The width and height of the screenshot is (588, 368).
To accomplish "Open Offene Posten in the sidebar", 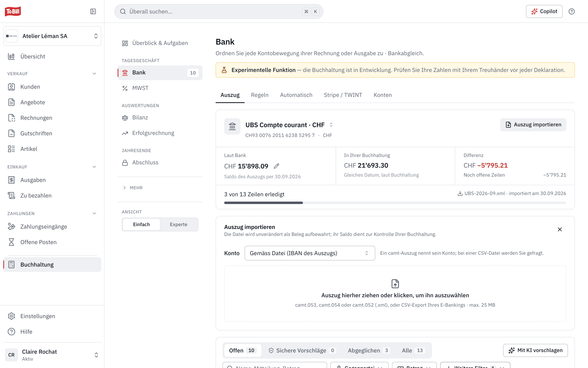I will point(52,242).
